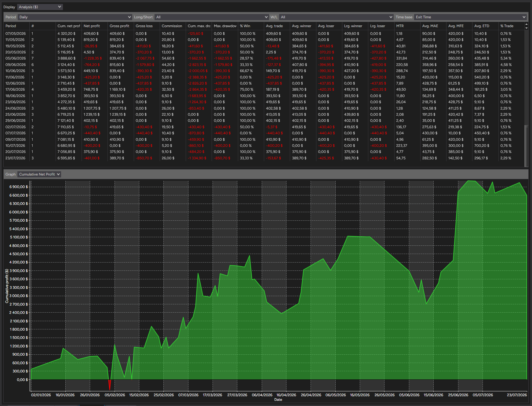532x406 pixels.
Task: Select the 07/07/2026 period row
Action: tap(264, 133)
